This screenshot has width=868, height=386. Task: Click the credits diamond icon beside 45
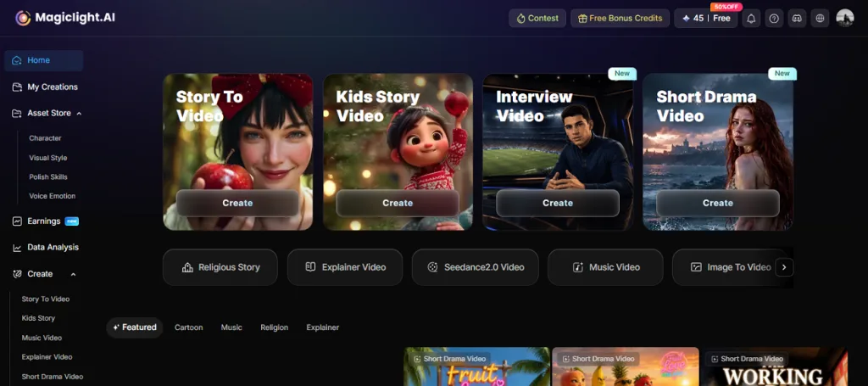click(686, 19)
